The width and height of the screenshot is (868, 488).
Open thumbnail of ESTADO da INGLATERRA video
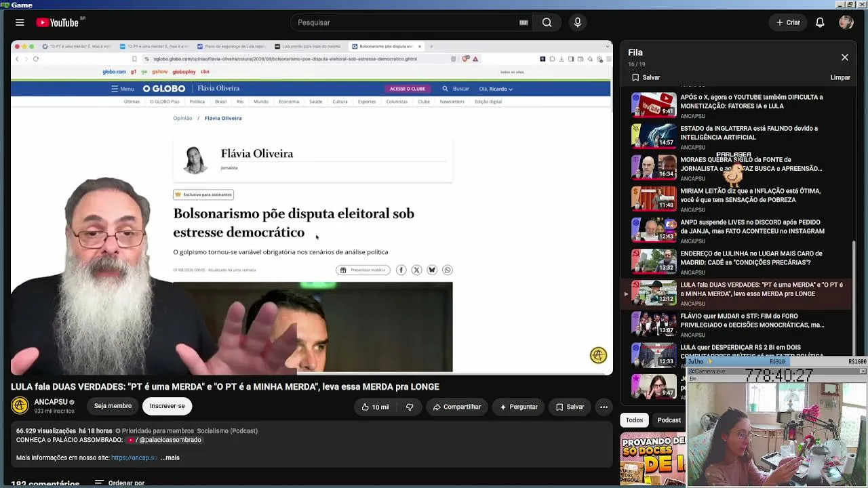tap(654, 136)
